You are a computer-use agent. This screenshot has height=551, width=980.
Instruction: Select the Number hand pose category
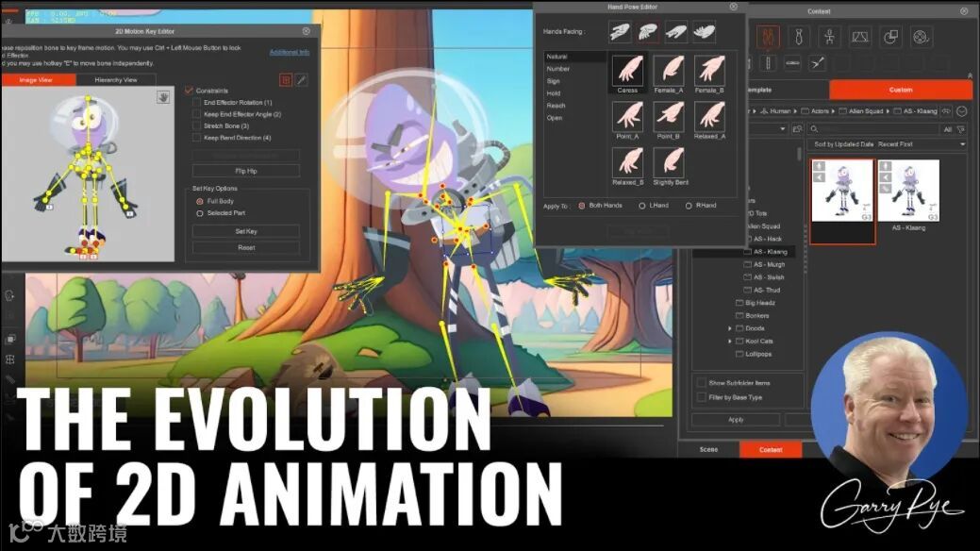[558, 69]
